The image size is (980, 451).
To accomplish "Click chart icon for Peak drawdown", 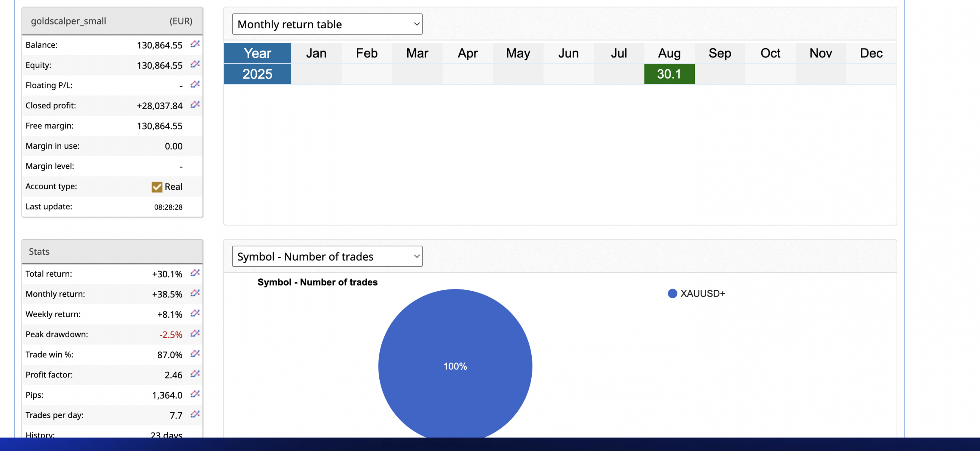I will point(195,333).
